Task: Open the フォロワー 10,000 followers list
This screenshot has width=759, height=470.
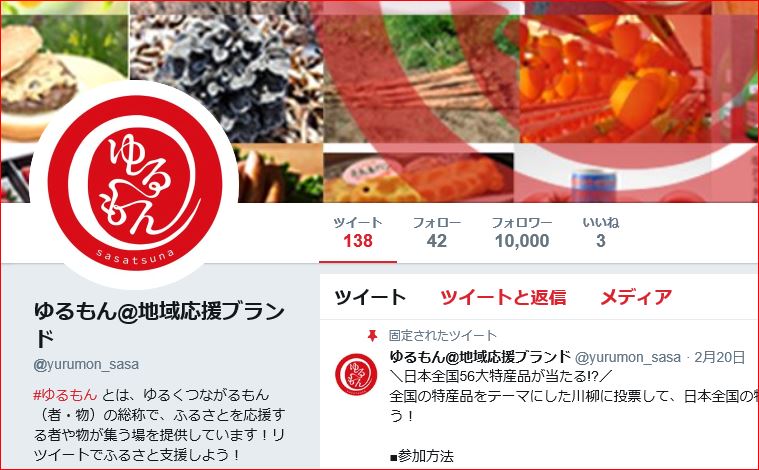Action: pyautogui.click(x=522, y=232)
